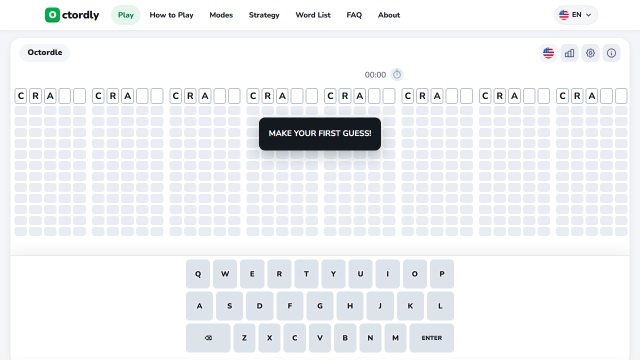Expand the EN language dropdown
This screenshot has height=360, width=640.
pyautogui.click(x=576, y=15)
